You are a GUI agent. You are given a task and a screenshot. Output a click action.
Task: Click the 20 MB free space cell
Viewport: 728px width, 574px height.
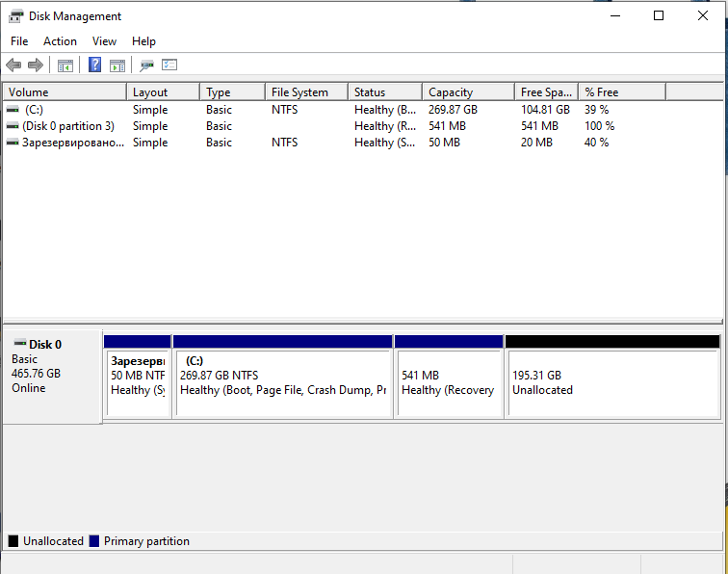point(536,143)
